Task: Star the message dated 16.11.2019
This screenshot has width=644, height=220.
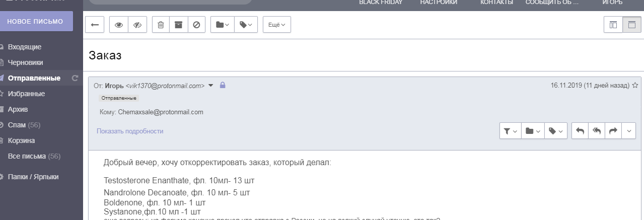Action: (x=635, y=86)
